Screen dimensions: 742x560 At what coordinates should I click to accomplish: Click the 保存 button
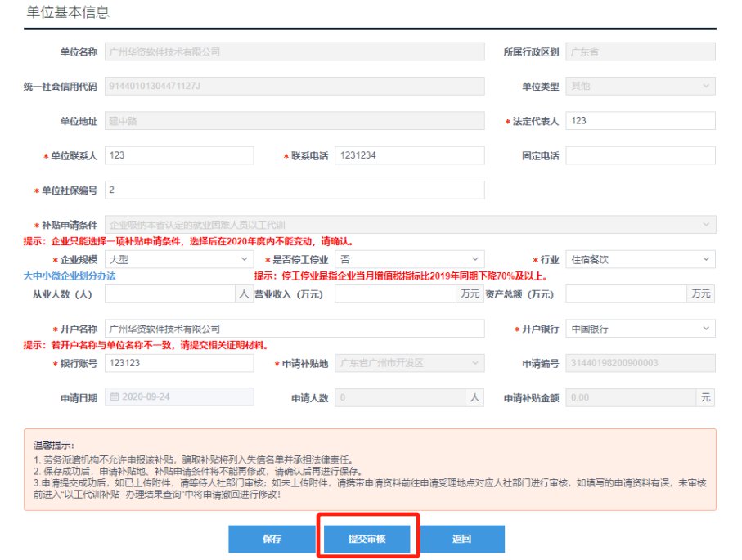click(272, 539)
